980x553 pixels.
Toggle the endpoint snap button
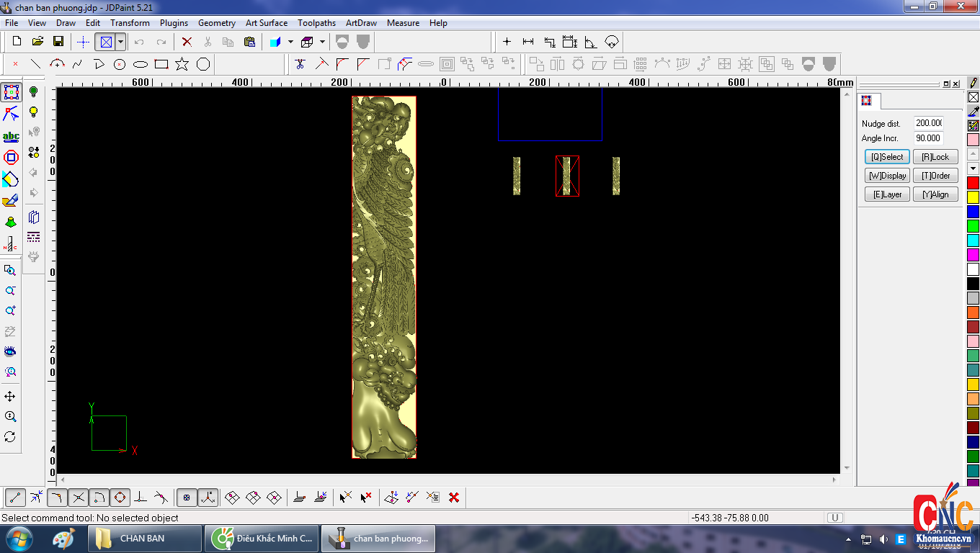click(16, 497)
